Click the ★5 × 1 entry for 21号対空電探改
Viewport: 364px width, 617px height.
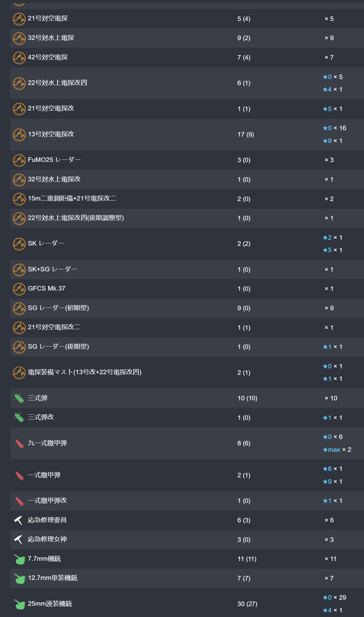pos(332,109)
